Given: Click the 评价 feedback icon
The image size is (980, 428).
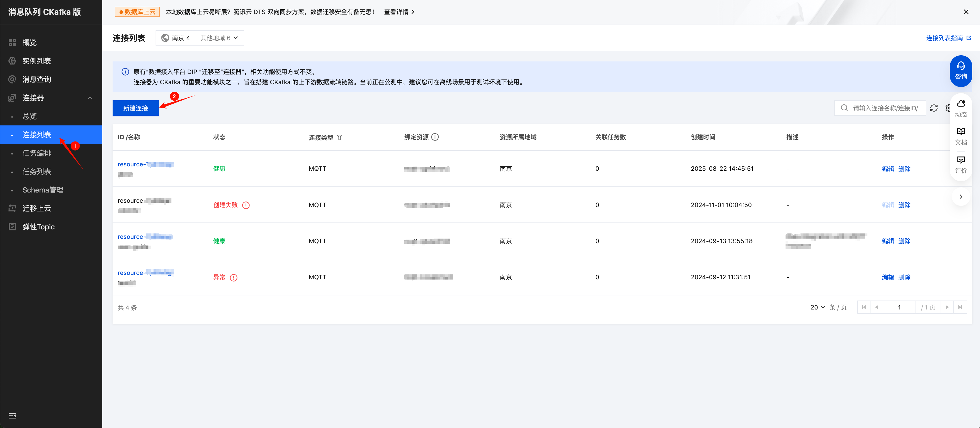Looking at the screenshot, I should point(961,164).
